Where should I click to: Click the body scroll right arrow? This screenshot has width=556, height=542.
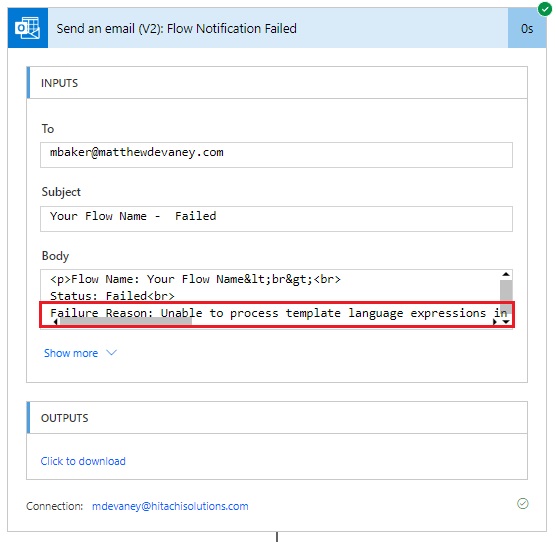(495, 322)
